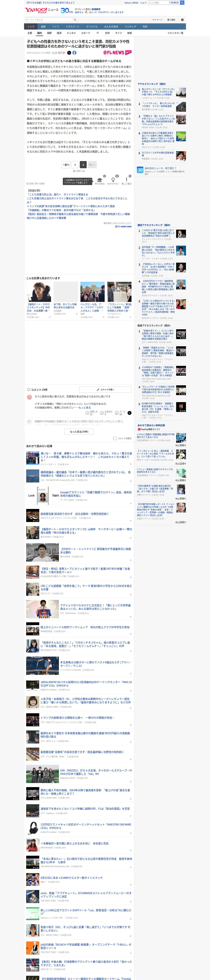Open settings gear near 購入履歴
This screenshot has width=210, height=980.
coord(182,20)
